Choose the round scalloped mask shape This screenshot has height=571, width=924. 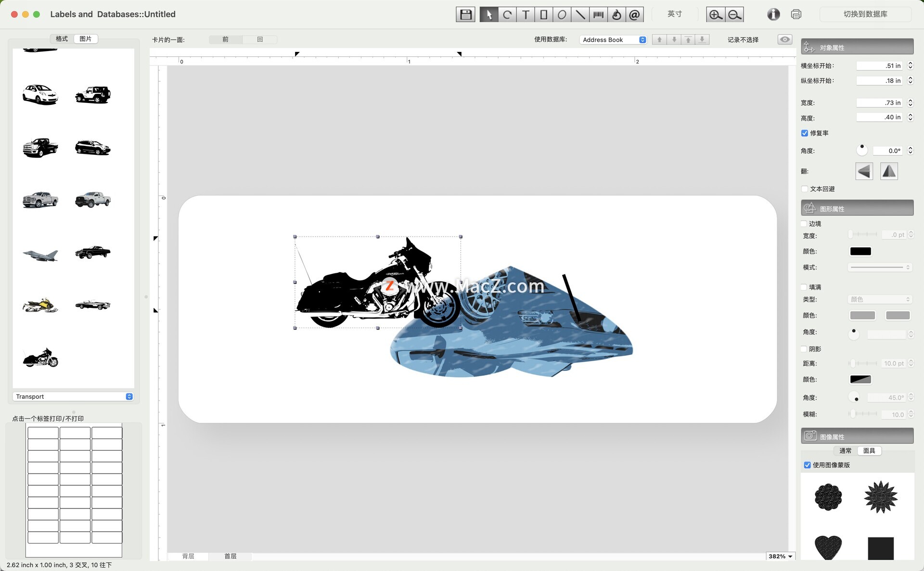(828, 497)
